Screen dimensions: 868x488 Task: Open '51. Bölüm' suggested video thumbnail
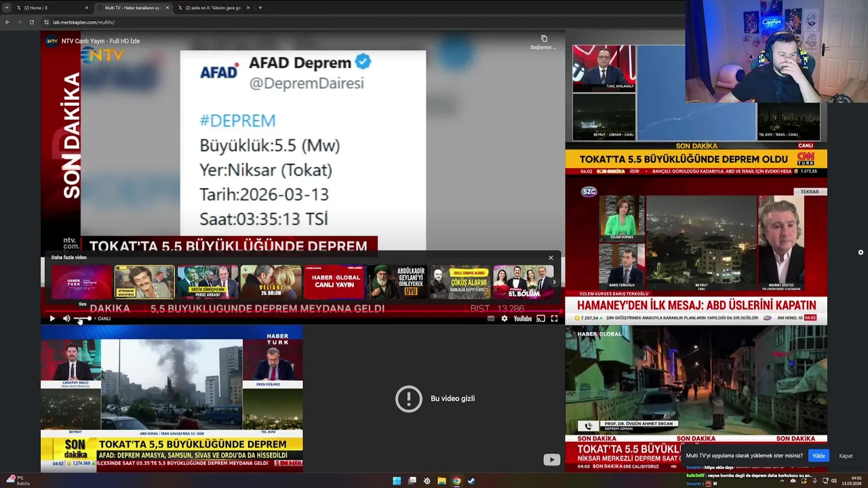coord(523,282)
